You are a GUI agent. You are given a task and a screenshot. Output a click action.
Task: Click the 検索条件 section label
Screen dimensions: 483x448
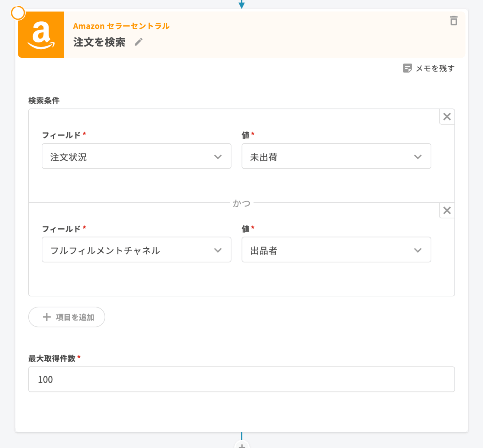(x=44, y=101)
